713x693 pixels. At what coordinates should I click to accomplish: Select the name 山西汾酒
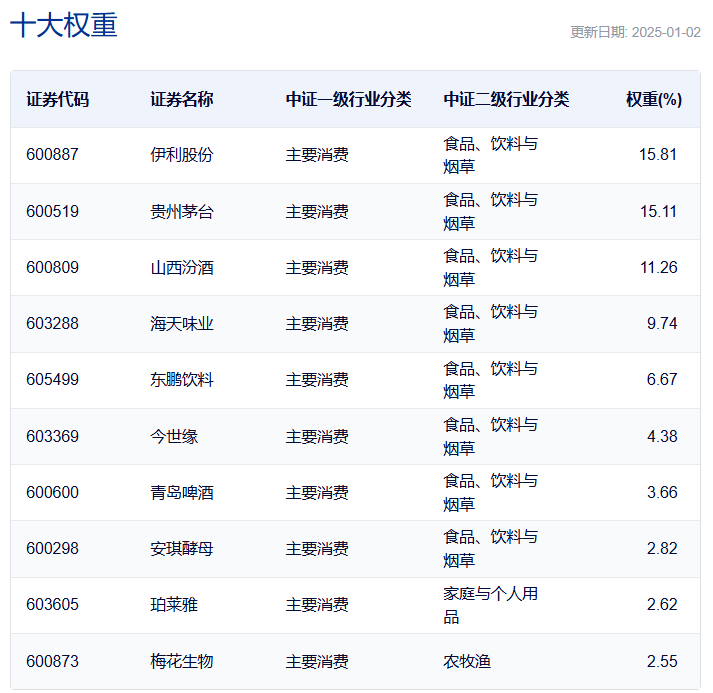click(x=182, y=267)
